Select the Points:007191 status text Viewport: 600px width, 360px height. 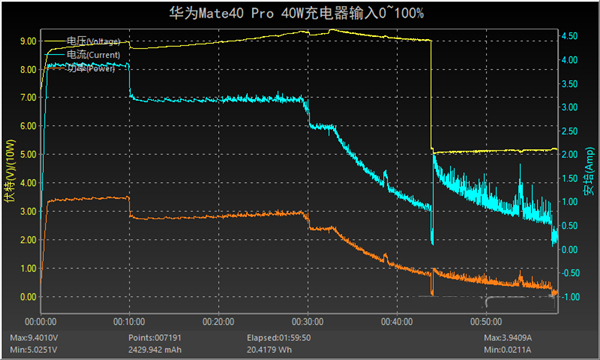pyautogui.click(x=155, y=338)
